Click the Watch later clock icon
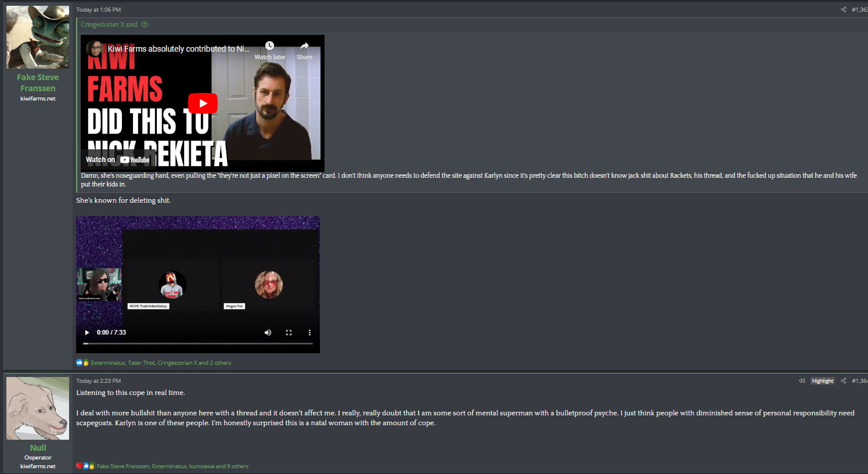 269,46
